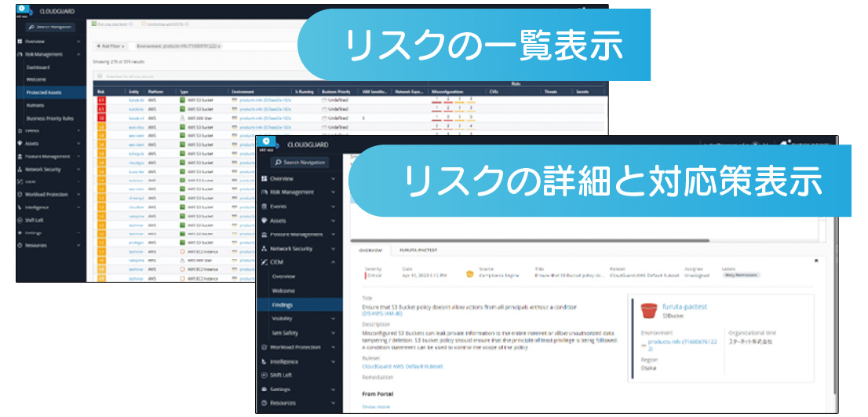Click Workload Protection icon in front window sidebar
The image size is (868, 417).
(264, 347)
